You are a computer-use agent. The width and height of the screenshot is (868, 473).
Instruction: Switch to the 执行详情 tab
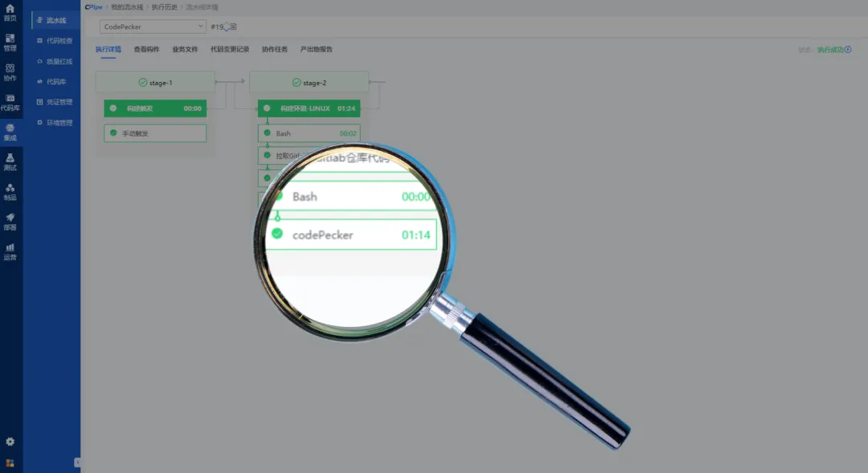(x=108, y=49)
